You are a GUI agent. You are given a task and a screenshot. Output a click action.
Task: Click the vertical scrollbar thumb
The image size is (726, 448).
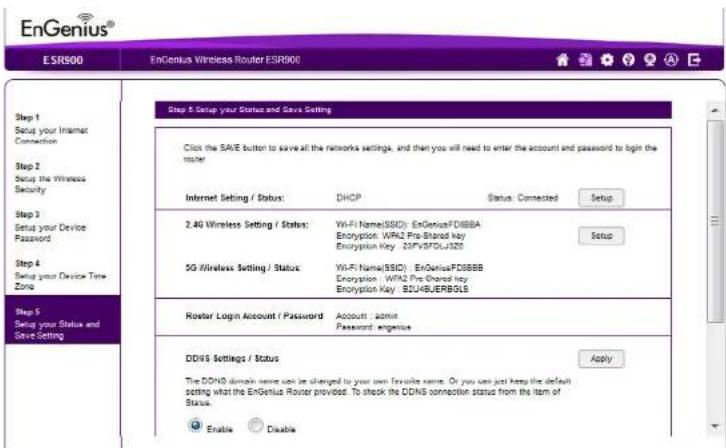click(x=715, y=221)
